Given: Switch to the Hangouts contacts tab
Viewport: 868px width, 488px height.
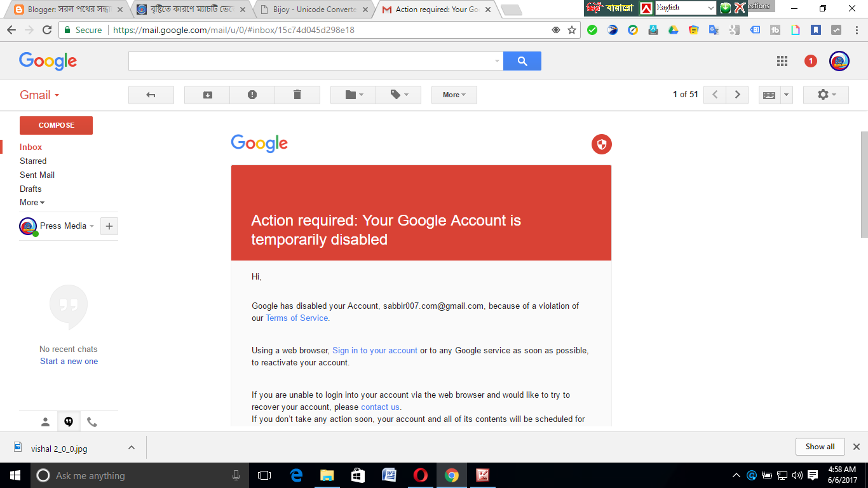Looking at the screenshot, I should [45, 422].
